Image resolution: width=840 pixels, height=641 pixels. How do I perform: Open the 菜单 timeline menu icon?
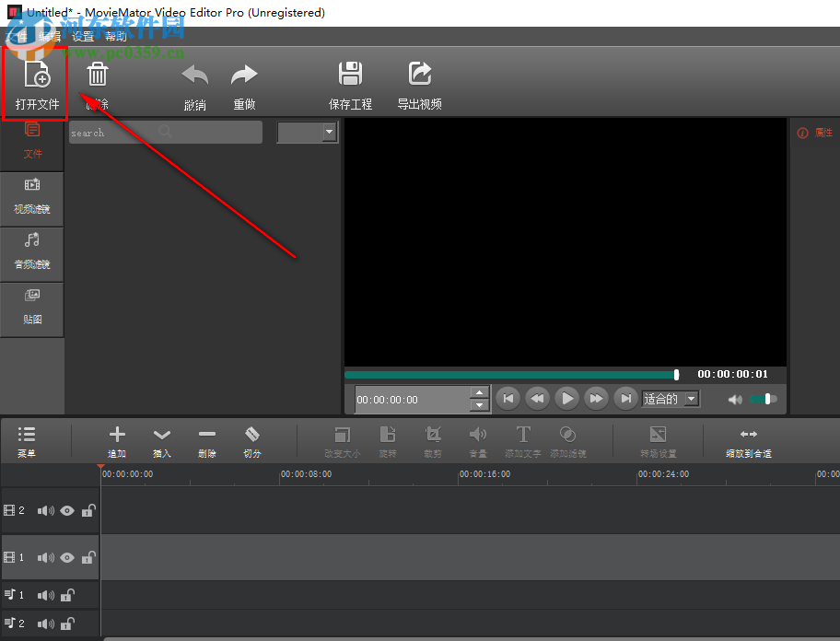coord(26,433)
